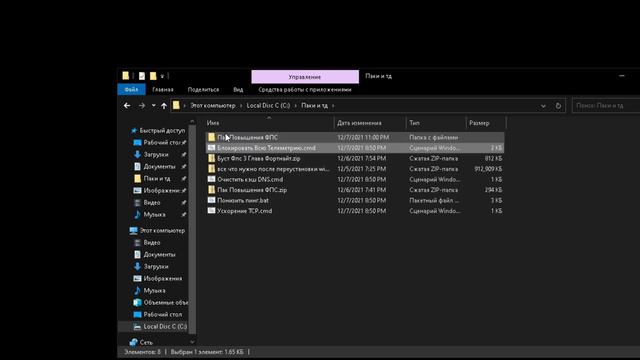The width and height of the screenshot is (640, 360).
Task: Open Видео under Этот компьютер
Action: (x=152, y=242)
